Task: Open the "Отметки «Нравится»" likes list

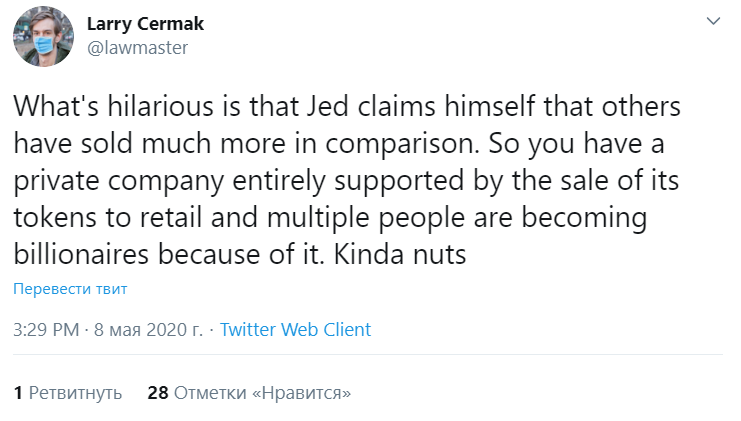Action: point(262,393)
